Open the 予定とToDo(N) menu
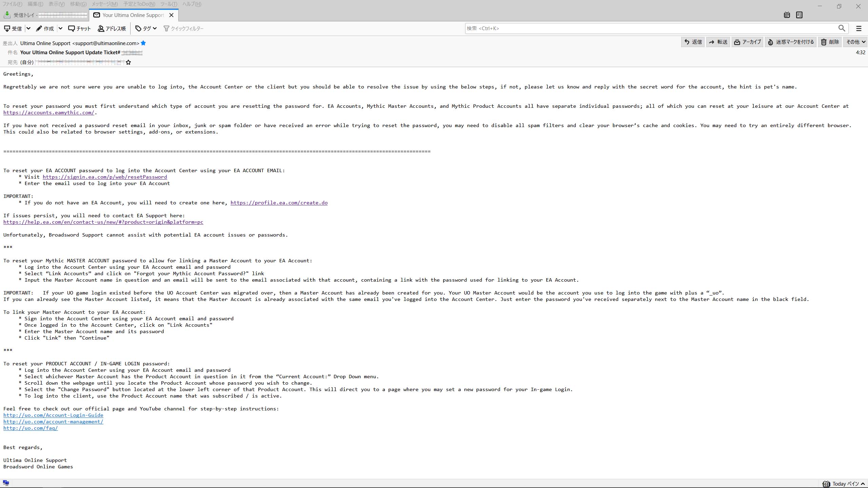This screenshot has height=488, width=868. tap(139, 4)
